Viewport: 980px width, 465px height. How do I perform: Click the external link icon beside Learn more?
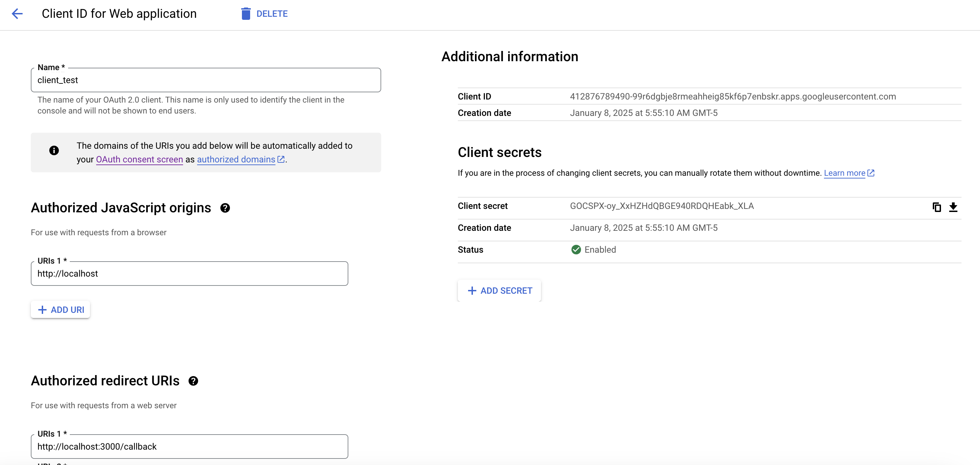click(871, 173)
